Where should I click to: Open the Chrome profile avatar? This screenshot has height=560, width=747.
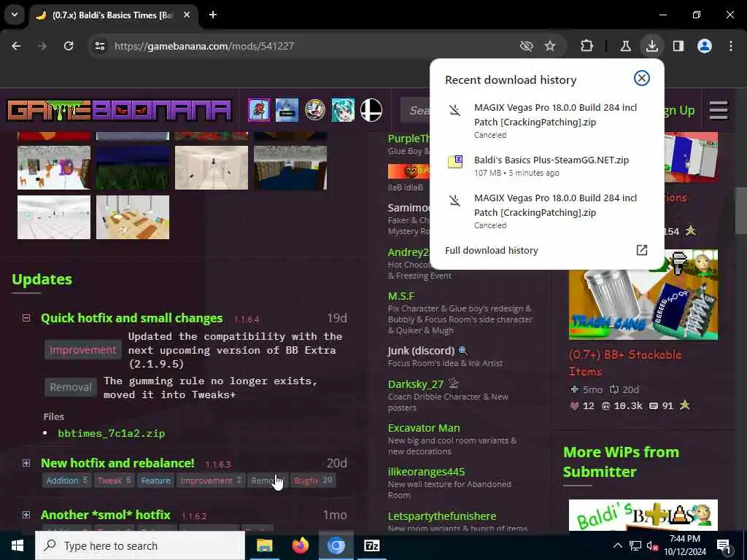pos(704,46)
